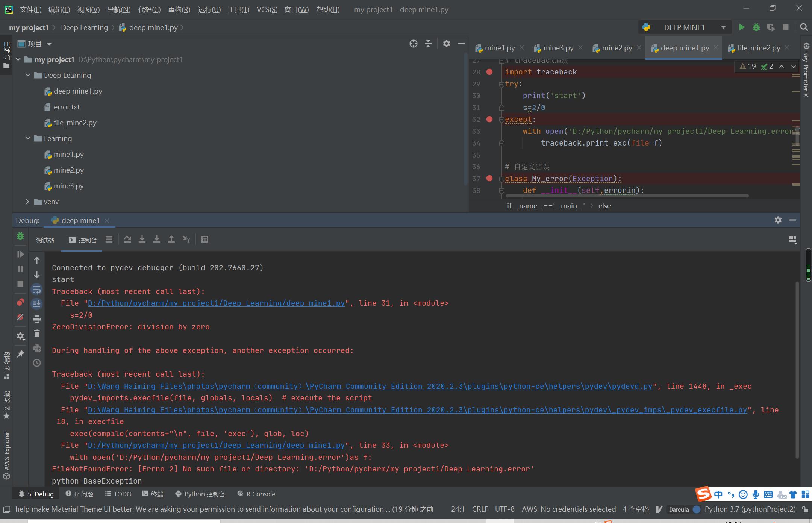Open debug panel settings gear at right
The image size is (812, 523).
point(778,220)
